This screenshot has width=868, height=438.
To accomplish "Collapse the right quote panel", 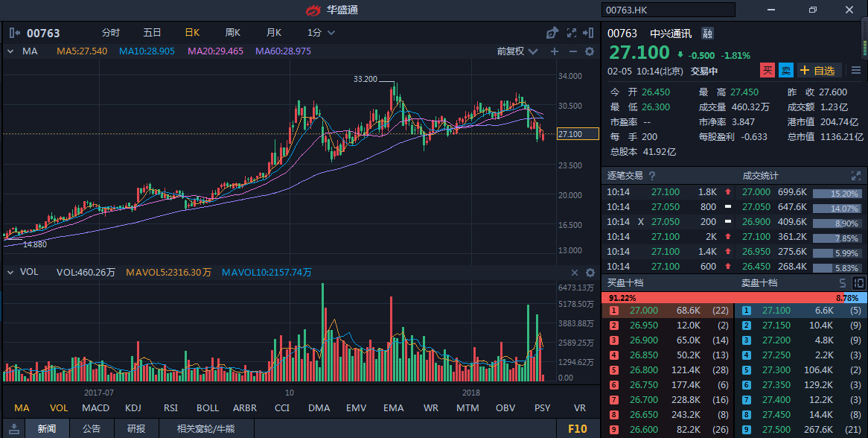I will point(590,33).
